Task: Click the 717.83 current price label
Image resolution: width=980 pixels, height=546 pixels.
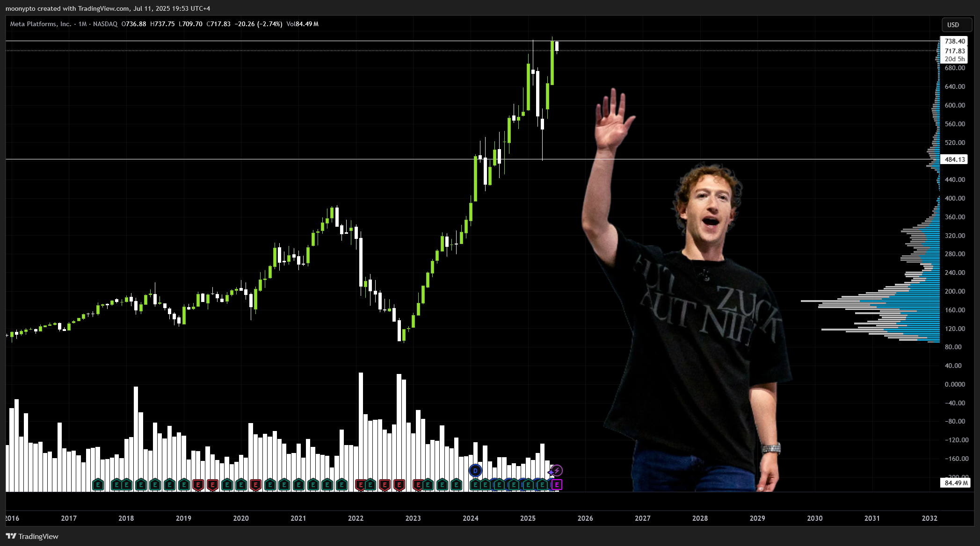Action: pyautogui.click(x=955, y=51)
